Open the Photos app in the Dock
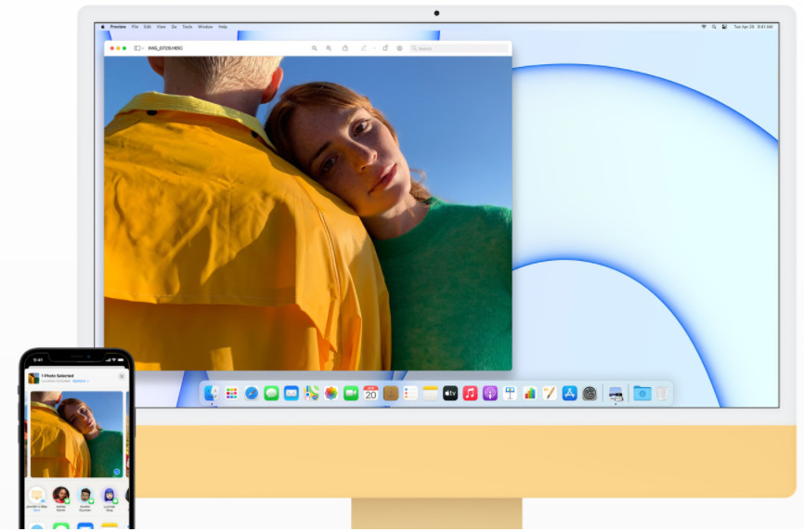This screenshot has width=804, height=532. coord(331,394)
